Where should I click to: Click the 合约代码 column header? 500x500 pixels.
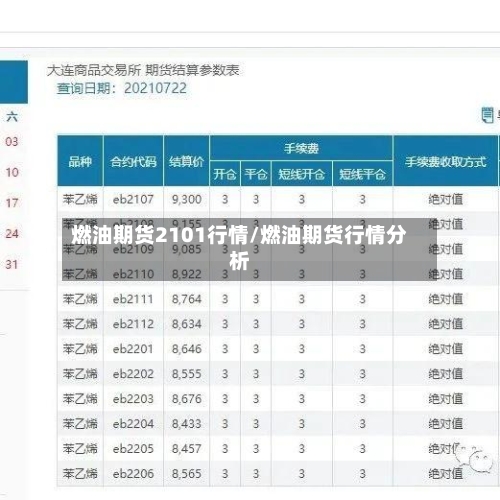click(x=133, y=162)
